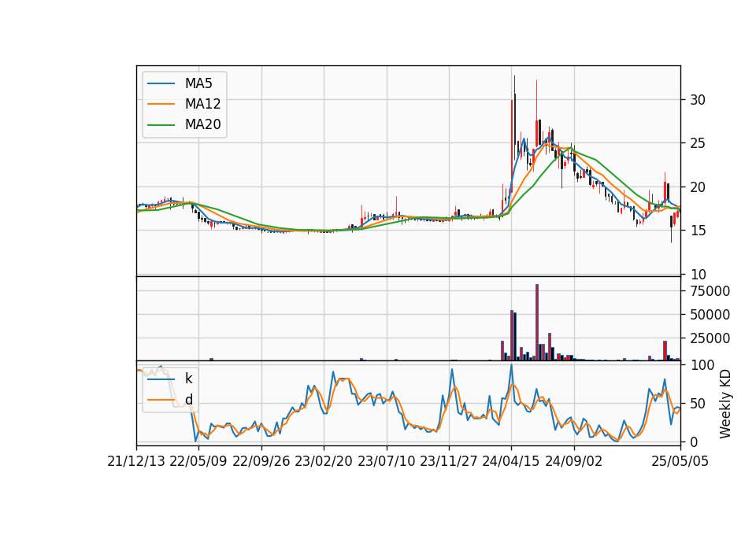756x543 pixels.
Task: Click the price axis value 15
Action: coord(698,231)
